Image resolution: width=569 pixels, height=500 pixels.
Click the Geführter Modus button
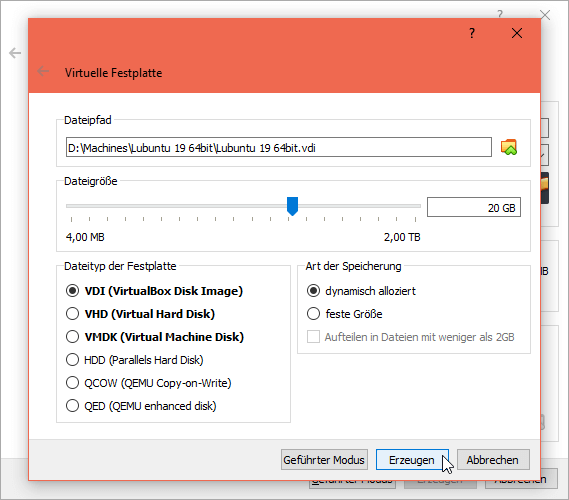coord(324,460)
